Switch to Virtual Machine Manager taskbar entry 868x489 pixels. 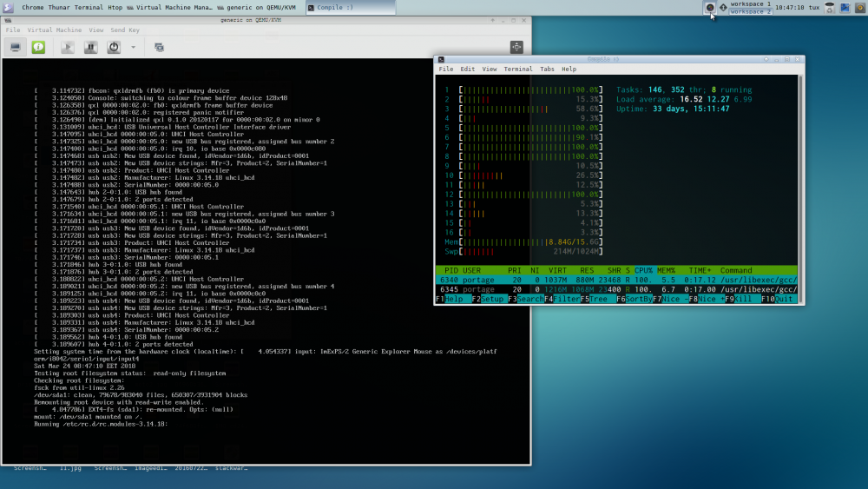click(169, 7)
